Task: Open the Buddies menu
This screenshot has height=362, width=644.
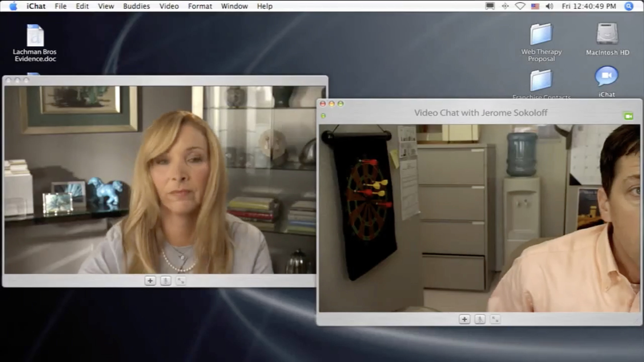Action: (x=136, y=6)
